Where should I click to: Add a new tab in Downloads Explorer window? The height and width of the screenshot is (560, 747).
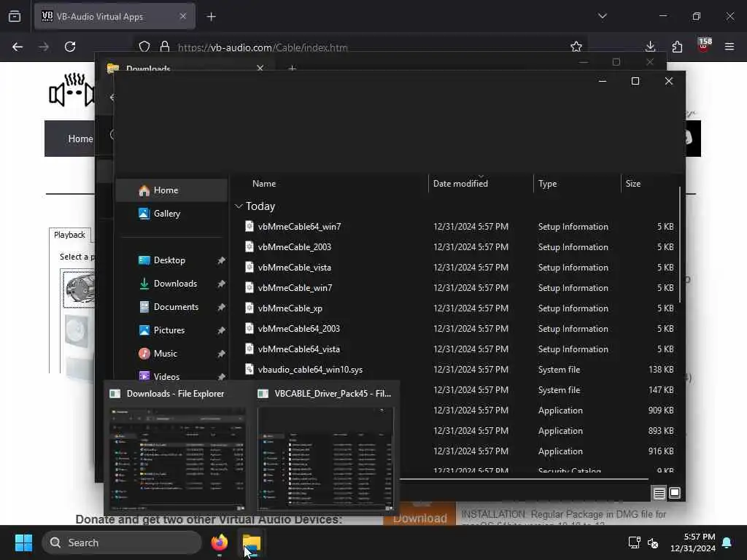[x=292, y=69]
